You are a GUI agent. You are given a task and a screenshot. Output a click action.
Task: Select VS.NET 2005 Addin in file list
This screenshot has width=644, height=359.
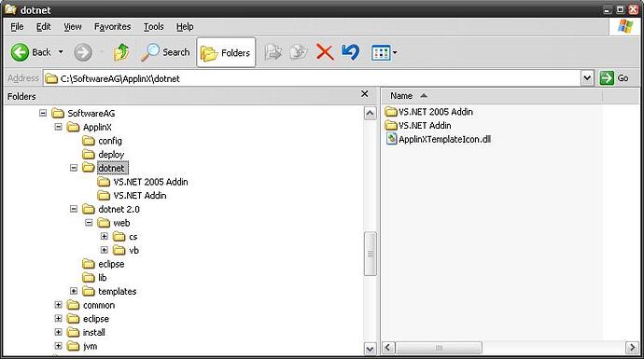429,112
